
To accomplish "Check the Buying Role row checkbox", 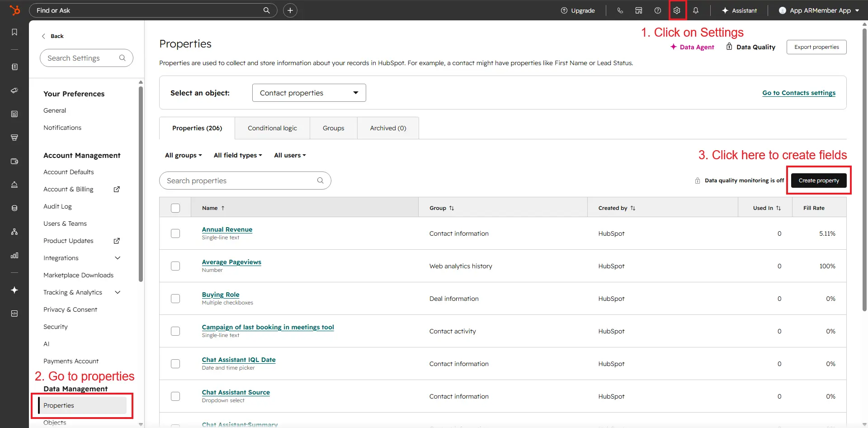I will [x=175, y=299].
